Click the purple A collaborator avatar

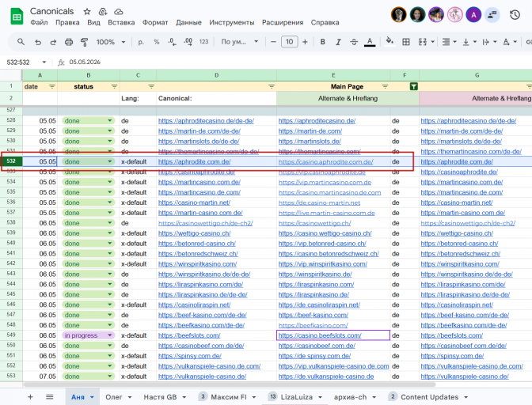tap(473, 15)
